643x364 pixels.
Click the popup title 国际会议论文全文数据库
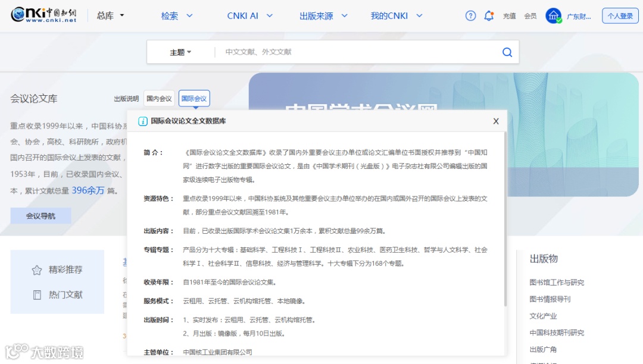188,121
